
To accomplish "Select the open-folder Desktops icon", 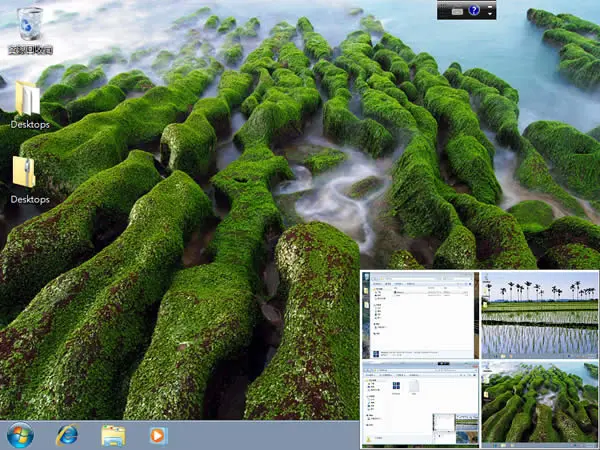I will point(28,98).
